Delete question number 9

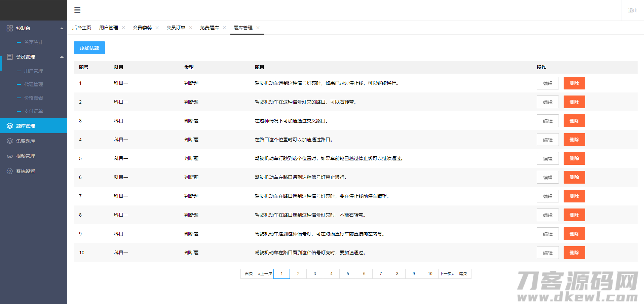click(x=574, y=234)
